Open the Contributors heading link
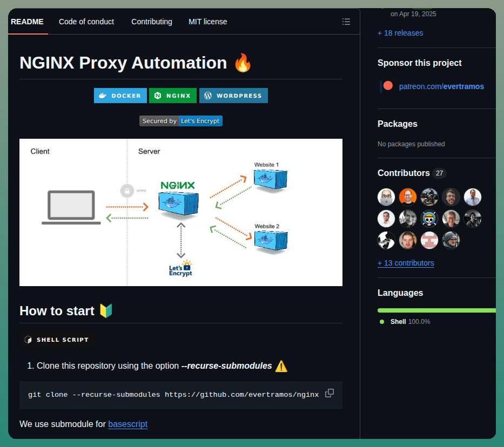504x447 pixels. 404,173
